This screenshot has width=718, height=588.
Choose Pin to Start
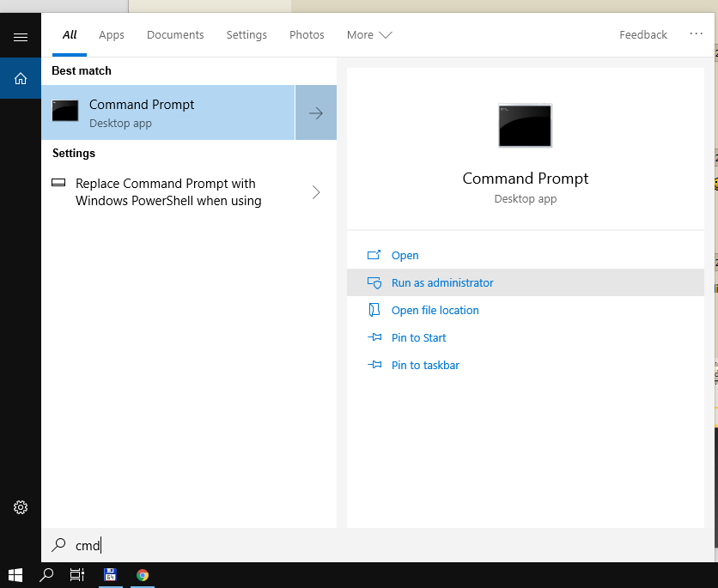pos(418,337)
